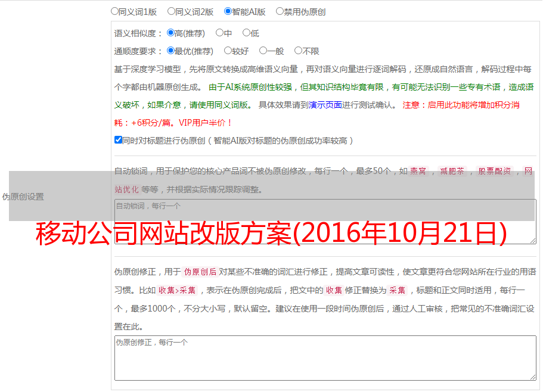Set 语义相似度 to 低
The height and width of the screenshot is (392, 543).
tap(247, 33)
